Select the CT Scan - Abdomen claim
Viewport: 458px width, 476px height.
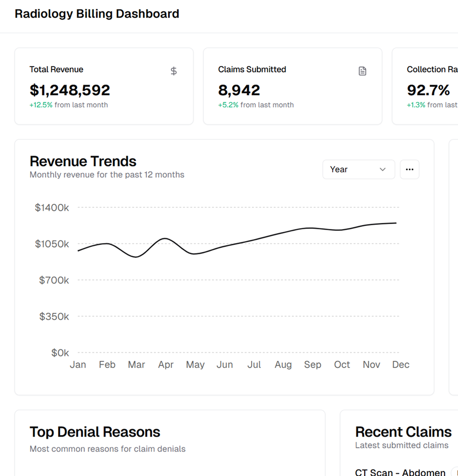point(400,472)
